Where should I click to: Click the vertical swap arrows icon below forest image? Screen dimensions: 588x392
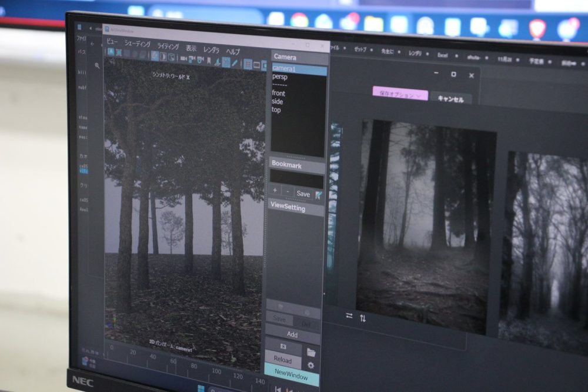(x=363, y=318)
